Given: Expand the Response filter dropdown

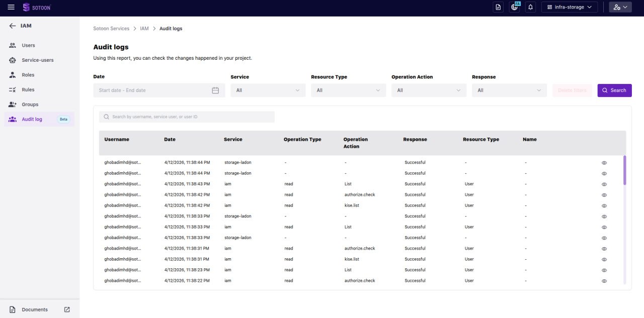Looking at the screenshot, I should coord(509,90).
